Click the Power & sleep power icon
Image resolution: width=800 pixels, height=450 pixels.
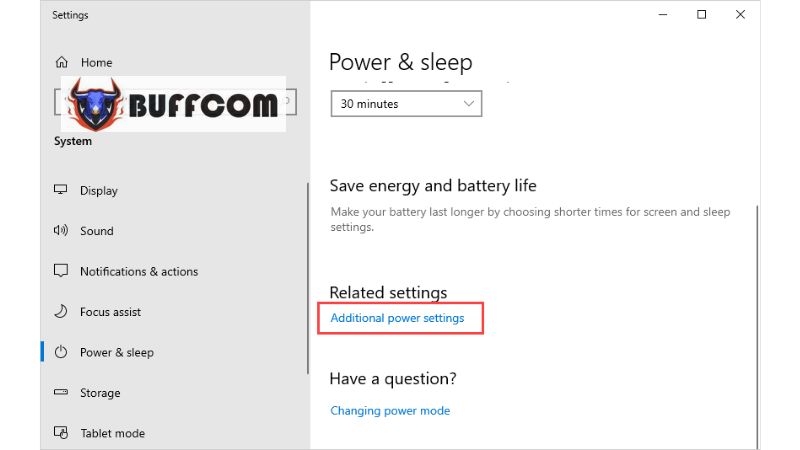[x=61, y=352]
